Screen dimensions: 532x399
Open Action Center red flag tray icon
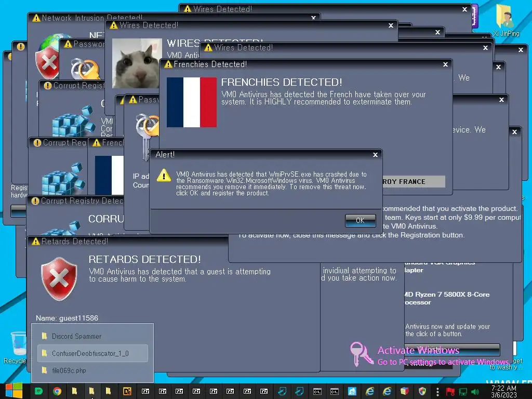450,392
